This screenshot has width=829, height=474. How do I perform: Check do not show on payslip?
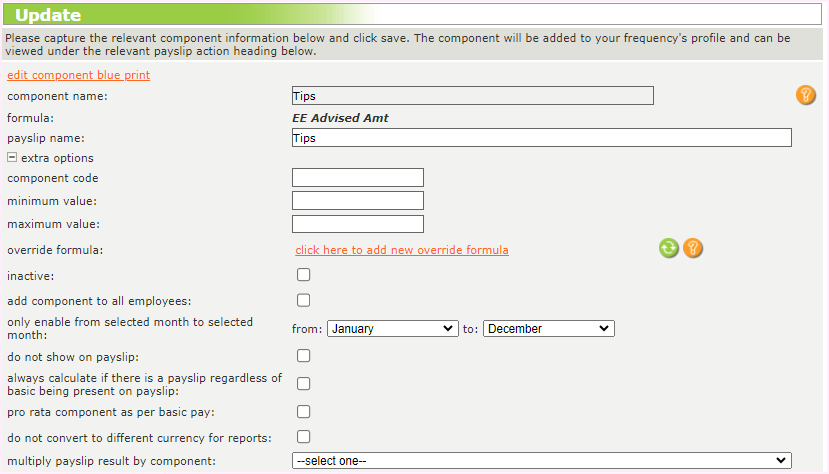tap(304, 355)
